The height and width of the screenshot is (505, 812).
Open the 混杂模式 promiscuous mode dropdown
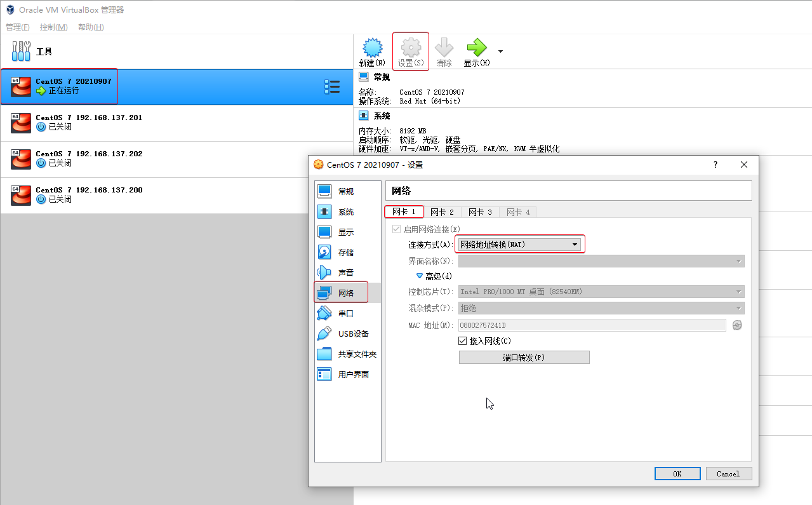click(x=601, y=308)
